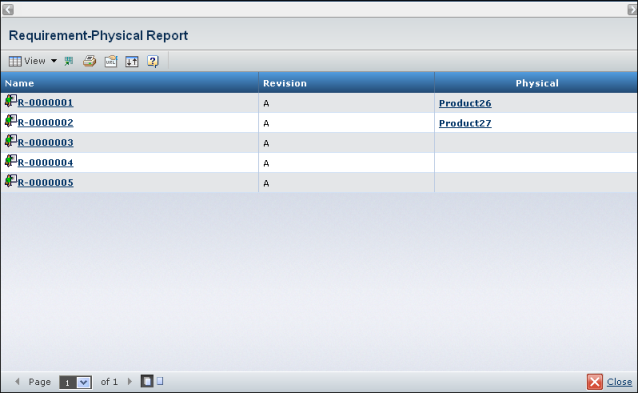Open help via question mark icon
This screenshot has width=638, height=393.
point(153,61)
